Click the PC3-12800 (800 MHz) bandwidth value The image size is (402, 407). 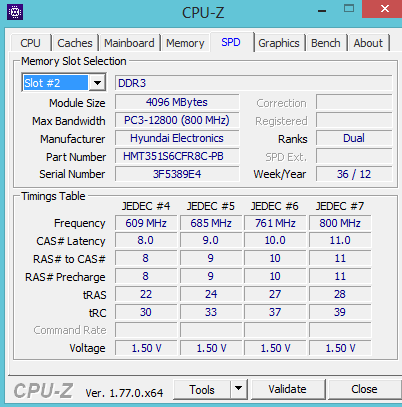click(177, 120)
